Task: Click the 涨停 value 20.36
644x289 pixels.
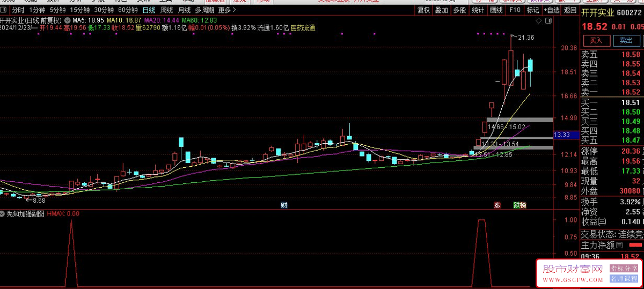Action: [x=631, y=151]
